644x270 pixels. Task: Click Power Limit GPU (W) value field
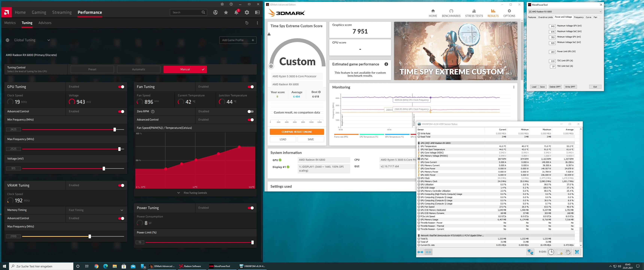click(x=552, y=52)
